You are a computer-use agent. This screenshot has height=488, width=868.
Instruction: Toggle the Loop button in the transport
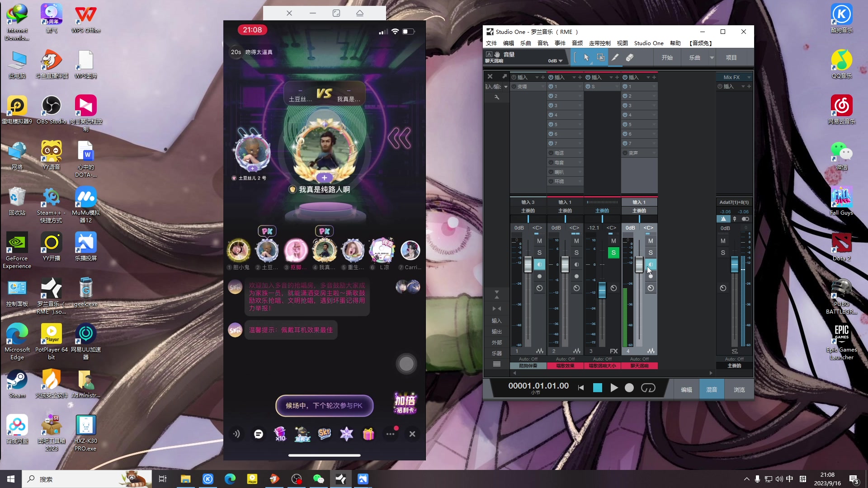pos(648,388)
